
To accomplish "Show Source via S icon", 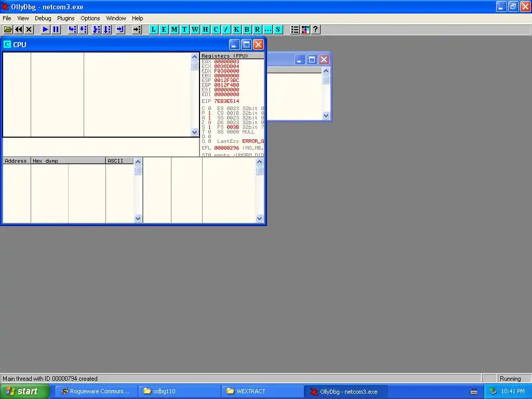I will coord(278,30).
